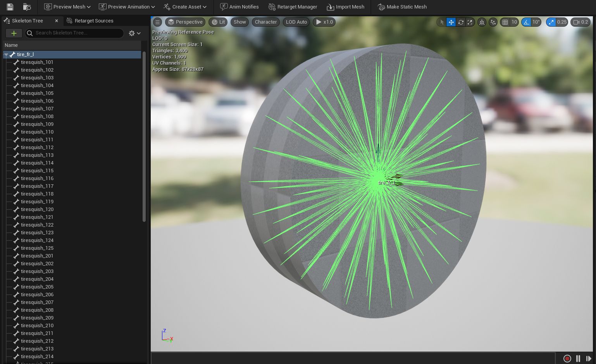Click the Anim Notifies toolbar icon
Viewport: 596px width, 364px height.
[239, 7]
